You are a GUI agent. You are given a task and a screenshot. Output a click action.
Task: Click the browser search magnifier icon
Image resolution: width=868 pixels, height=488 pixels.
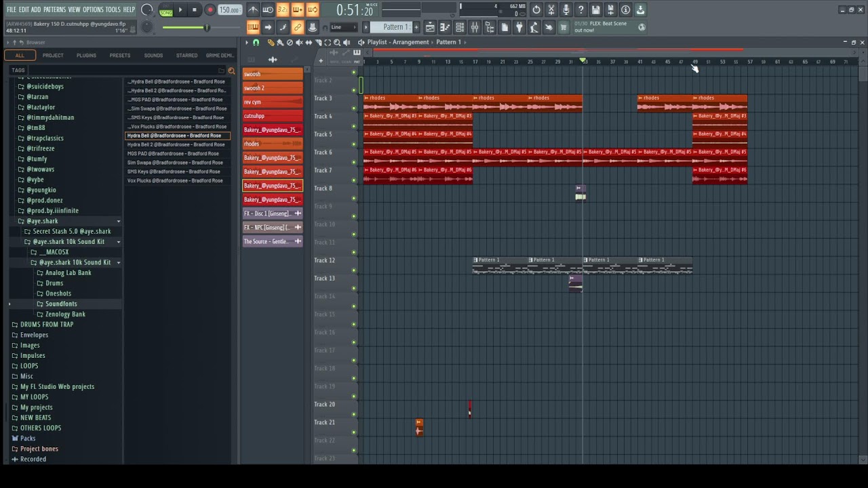tap(231, 70)
